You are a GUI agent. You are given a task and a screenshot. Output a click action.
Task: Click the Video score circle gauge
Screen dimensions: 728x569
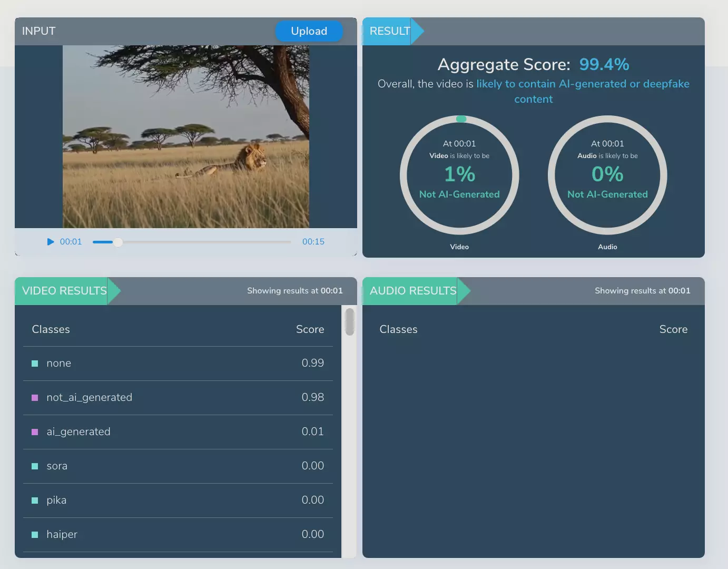click(x=459, y=175)
